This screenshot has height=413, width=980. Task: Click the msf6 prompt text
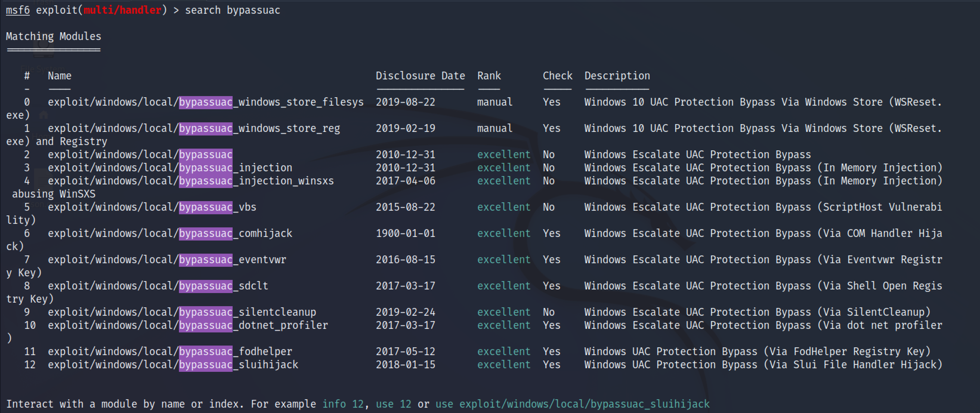point(17,10)
